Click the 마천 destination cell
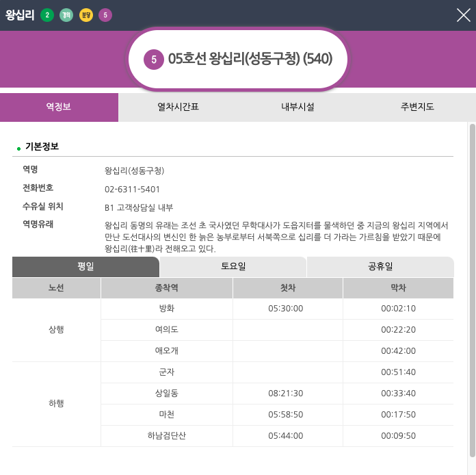Screen dimensions: 476x475 [x=167, y=415]
